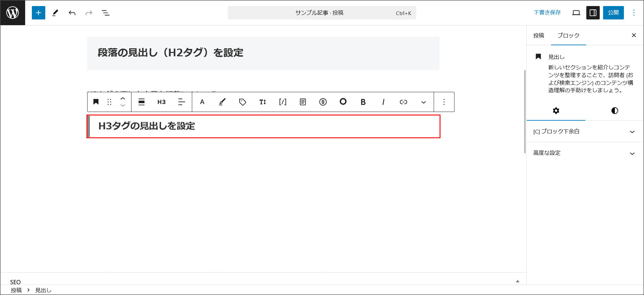Toggle bold formatting

[363, 102]
